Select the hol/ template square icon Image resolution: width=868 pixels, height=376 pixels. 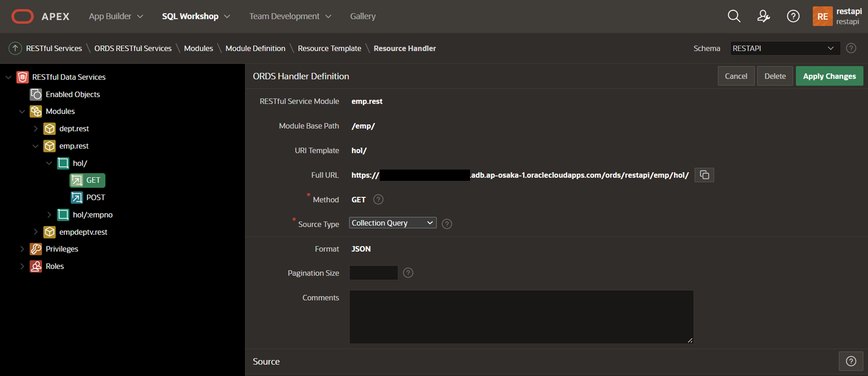(x=63, y=163)
